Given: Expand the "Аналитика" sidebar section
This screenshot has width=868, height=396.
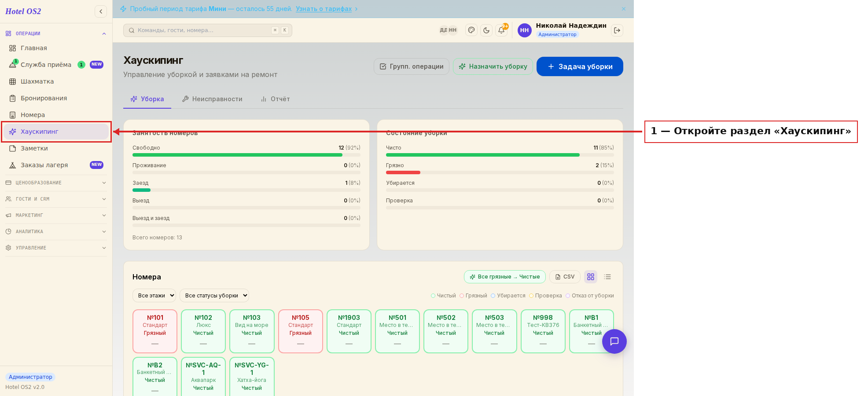Looking at the screenshot, I should 56,231.
